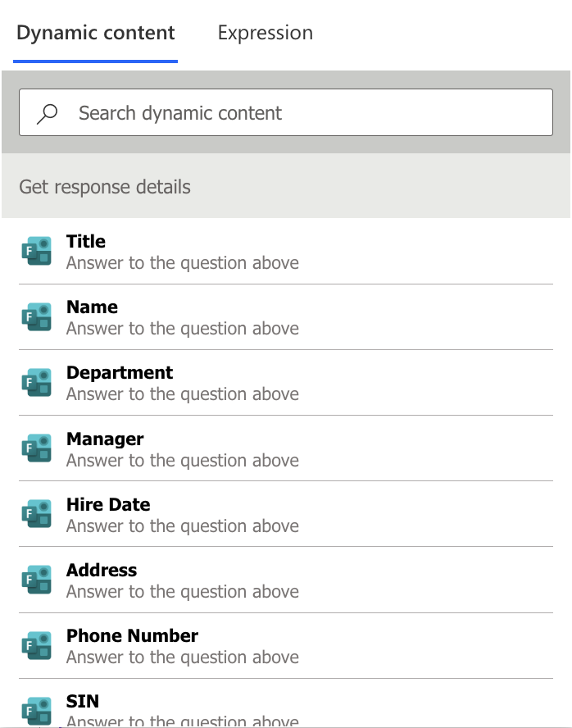Click the magnifying glass search icon
This screenshot has width=572, height=728.
(47, 114)
